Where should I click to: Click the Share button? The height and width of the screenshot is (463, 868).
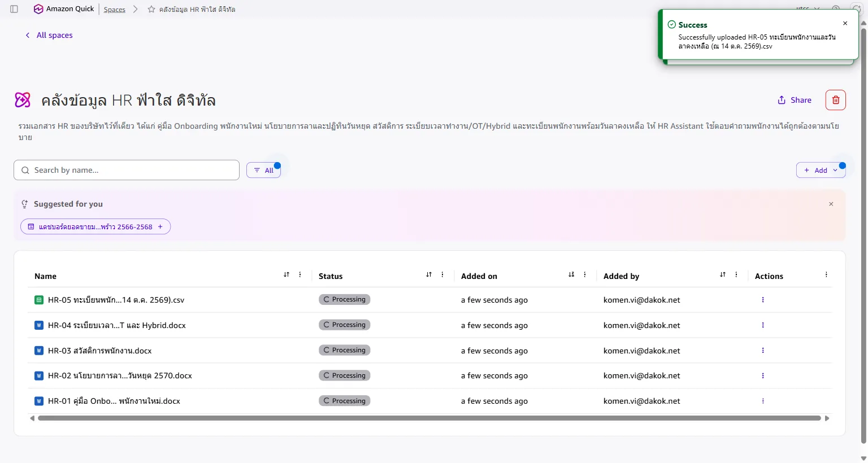coord(795,100)
